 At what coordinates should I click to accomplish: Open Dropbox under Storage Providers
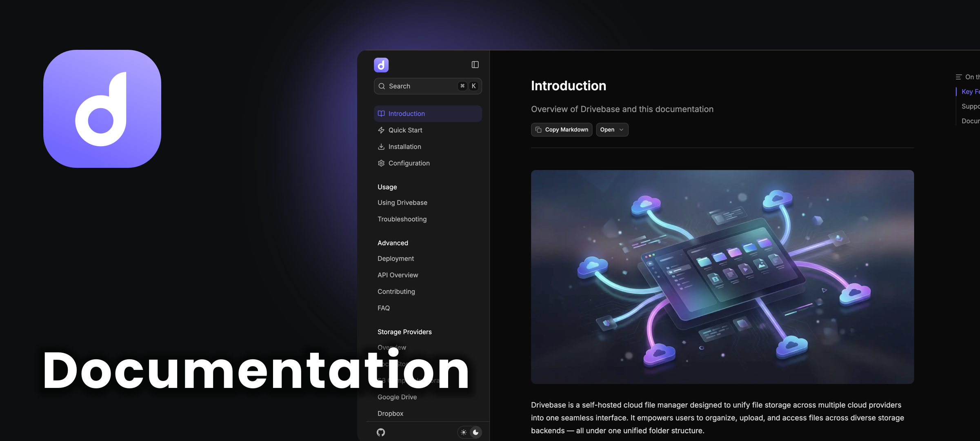point(390,413)
